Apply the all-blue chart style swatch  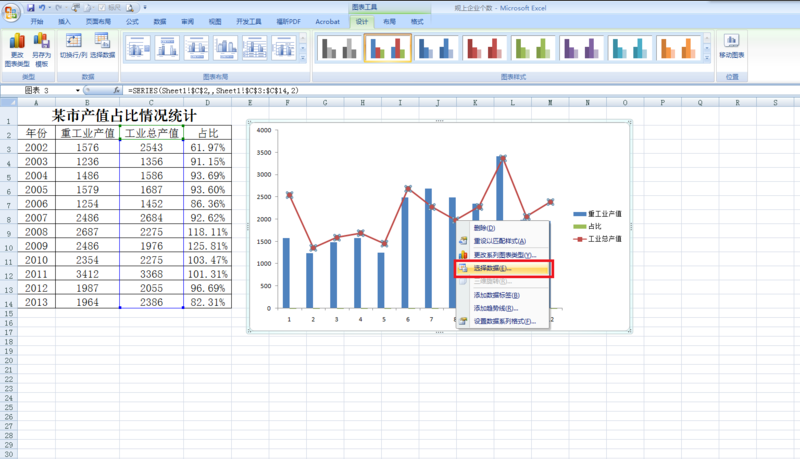click(436, 48)
